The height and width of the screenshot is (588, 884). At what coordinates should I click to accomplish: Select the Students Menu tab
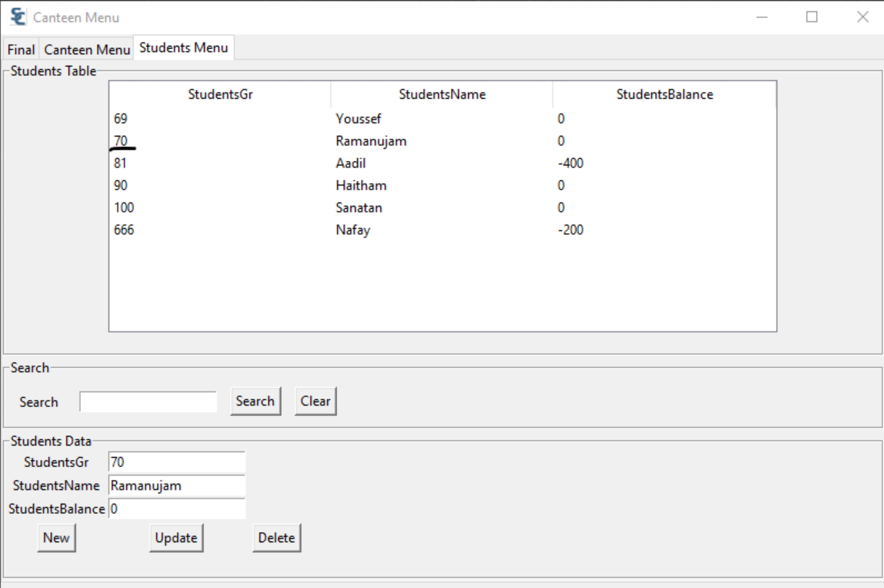pos(183,47)
